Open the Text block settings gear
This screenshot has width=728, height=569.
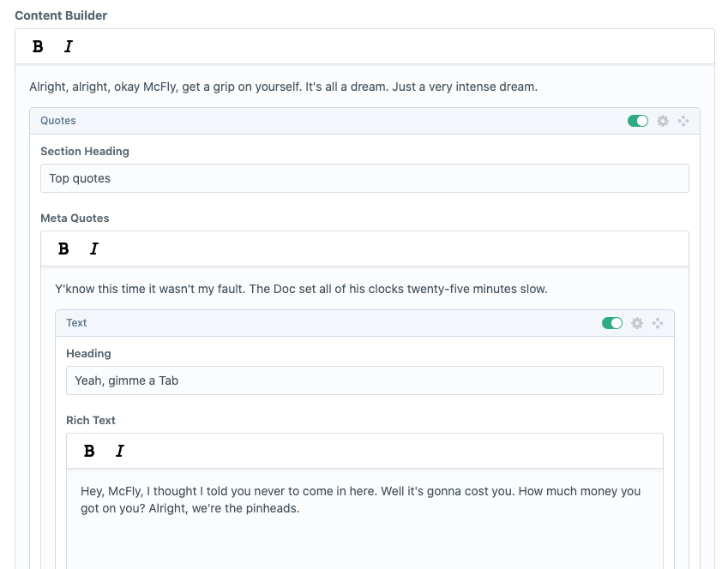coord(637,323)
